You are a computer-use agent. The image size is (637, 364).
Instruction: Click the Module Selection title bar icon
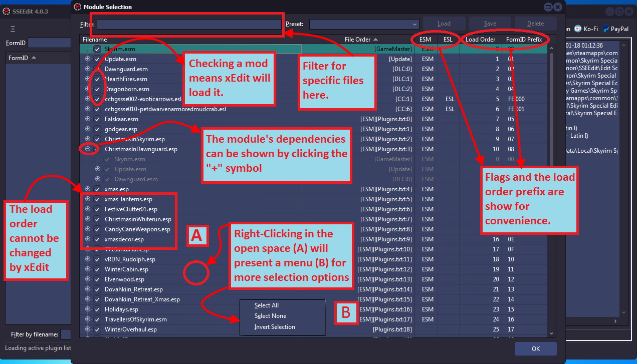[77, 7]
